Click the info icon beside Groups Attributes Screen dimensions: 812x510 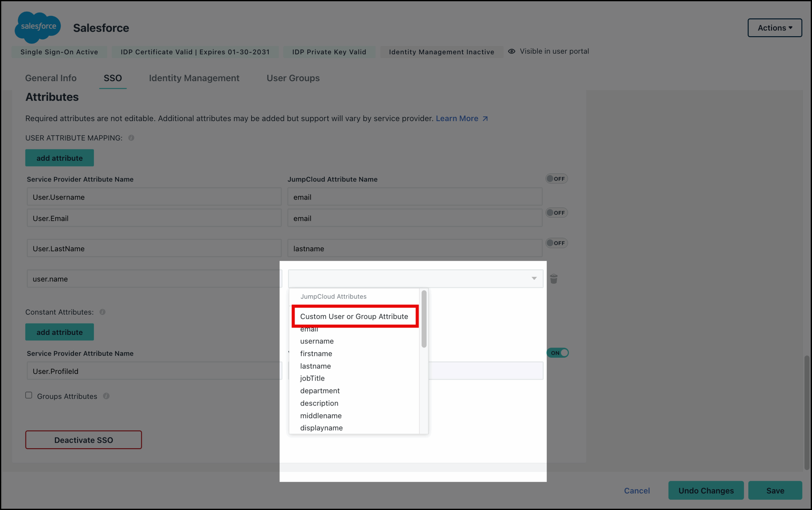[x=107, y=396]
